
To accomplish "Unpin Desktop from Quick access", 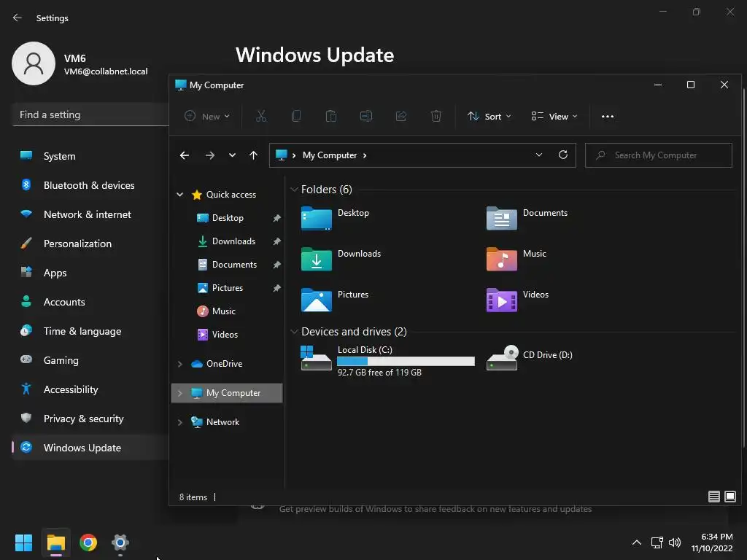I will (x=276, y=218).
